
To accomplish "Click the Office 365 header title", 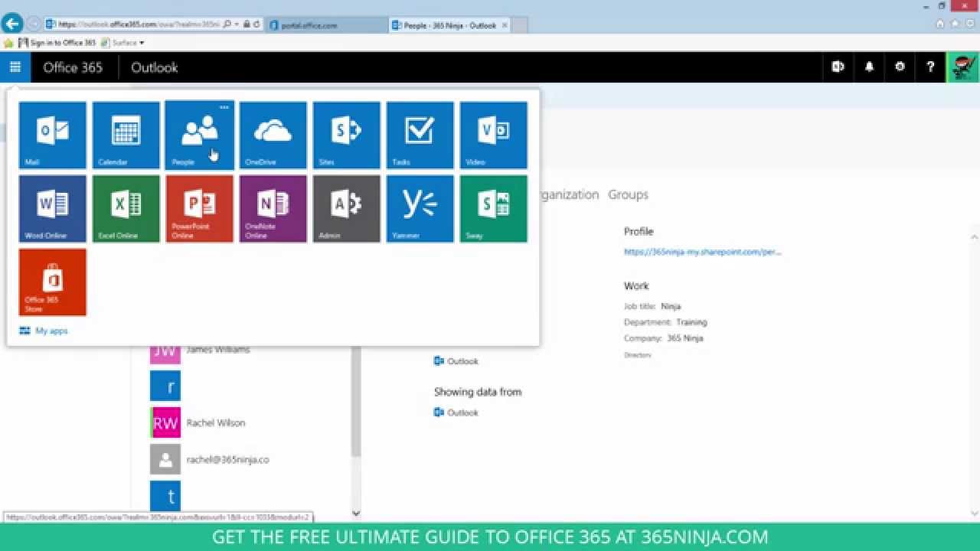I will pos(73,67).
